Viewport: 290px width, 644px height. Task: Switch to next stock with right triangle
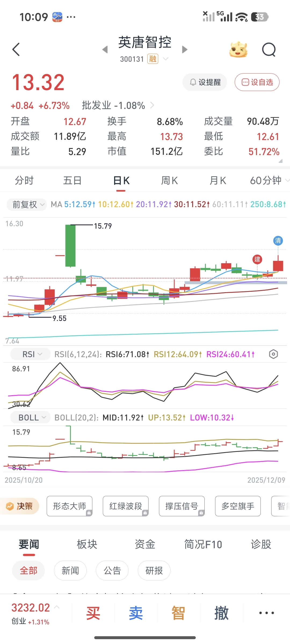[x=185, y=50]
